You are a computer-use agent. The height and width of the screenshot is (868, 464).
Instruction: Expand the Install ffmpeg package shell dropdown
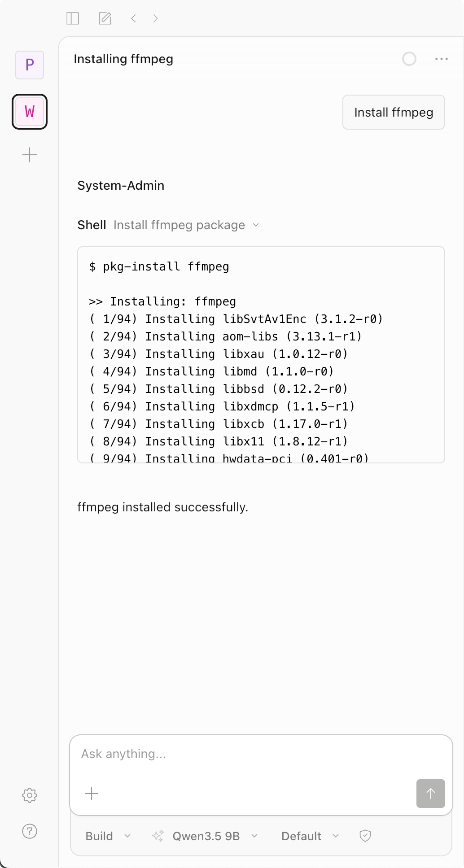256,225
